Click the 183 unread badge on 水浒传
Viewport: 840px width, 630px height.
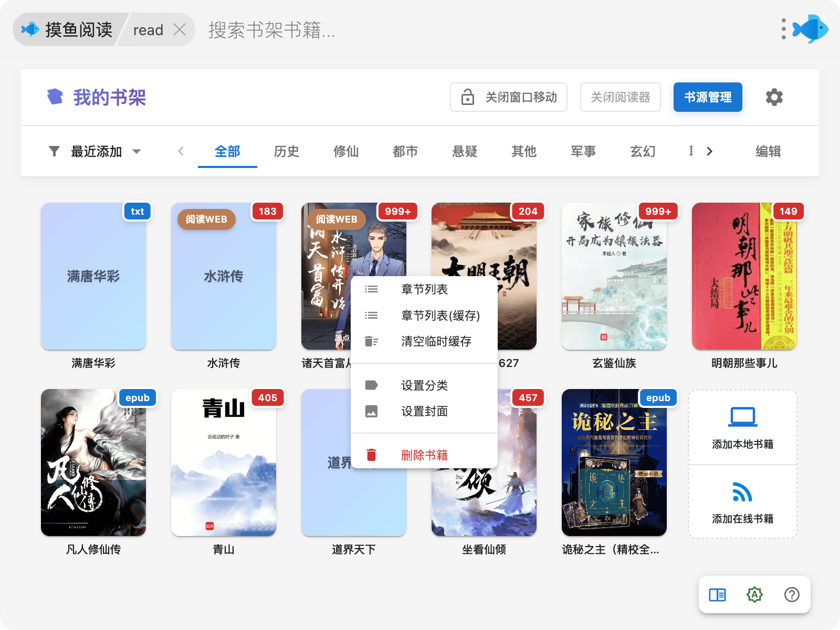[x=267, y=212]
